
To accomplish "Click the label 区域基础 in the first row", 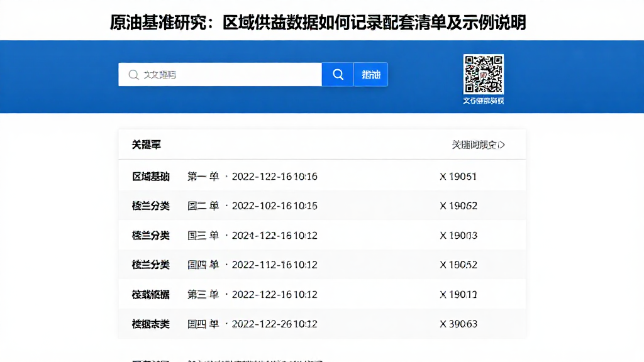I will tap(151, 177).
